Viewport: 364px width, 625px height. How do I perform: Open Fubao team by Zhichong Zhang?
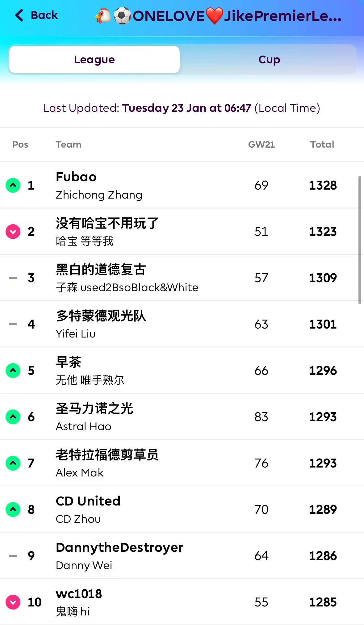pyautogui.click(x=99, y=185)
